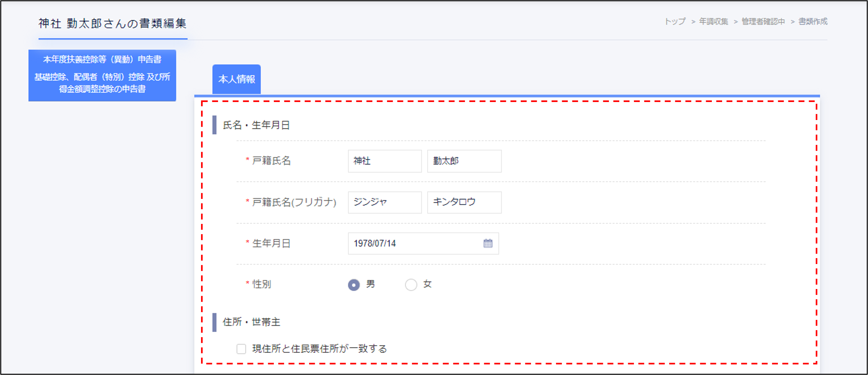Image resolution: width=868 pixels, height=375 pixels.
Task: Switch to the 本人情報 tab
Action: click(x=236, y=79)
